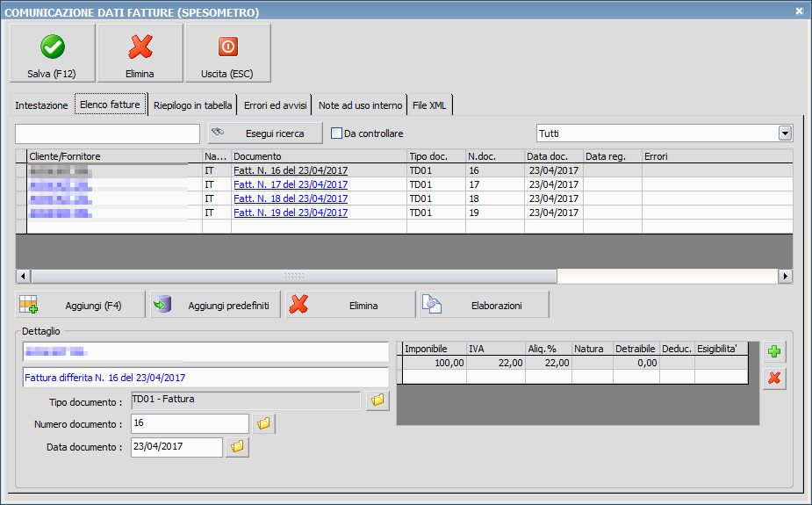Open folder lookup next to Tipo documento
This screenshot has height=505, width=812.
377,400
